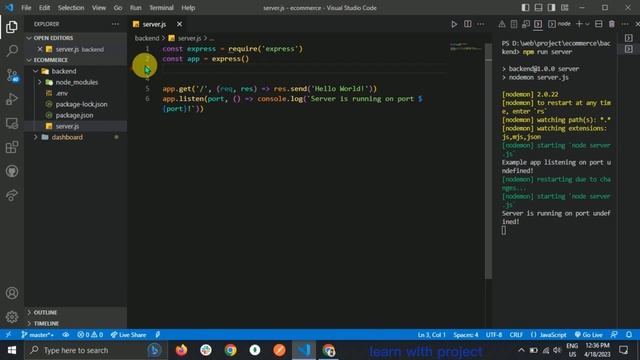Open package.json in explorer
Screen dimensions: 640x360
pos(75,115)
